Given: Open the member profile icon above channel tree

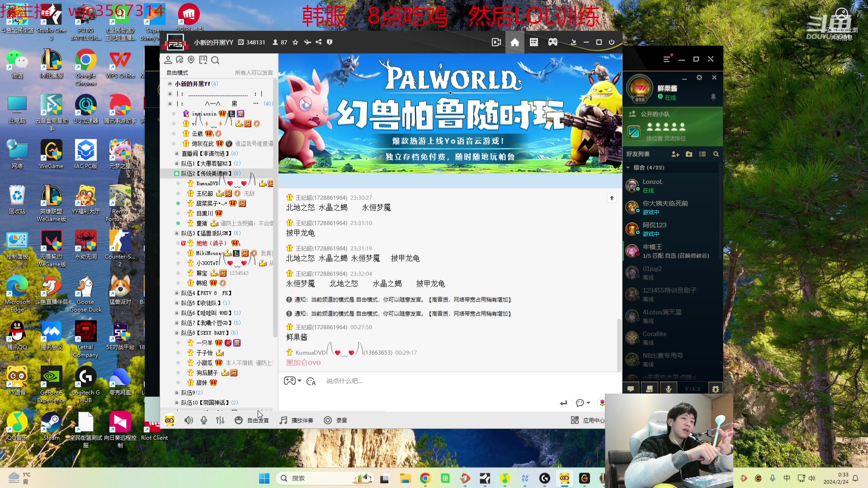Looking at the screenshot, I should 168,60.
